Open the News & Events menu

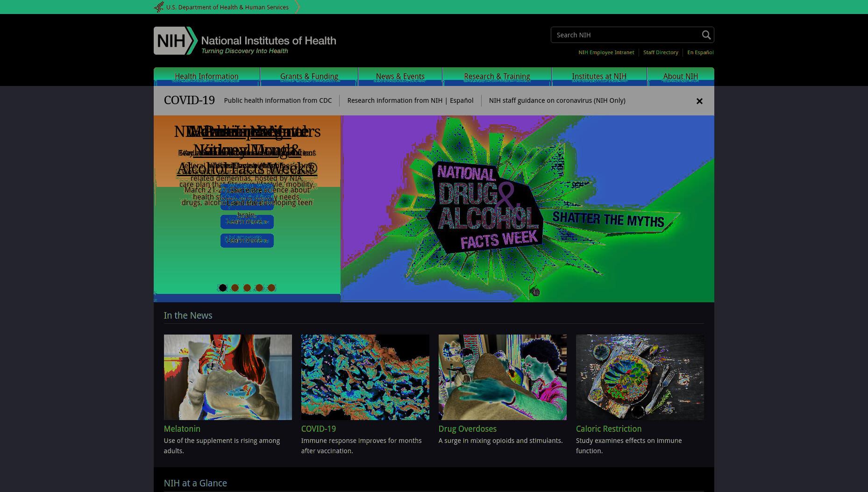[x=400, y=77]
